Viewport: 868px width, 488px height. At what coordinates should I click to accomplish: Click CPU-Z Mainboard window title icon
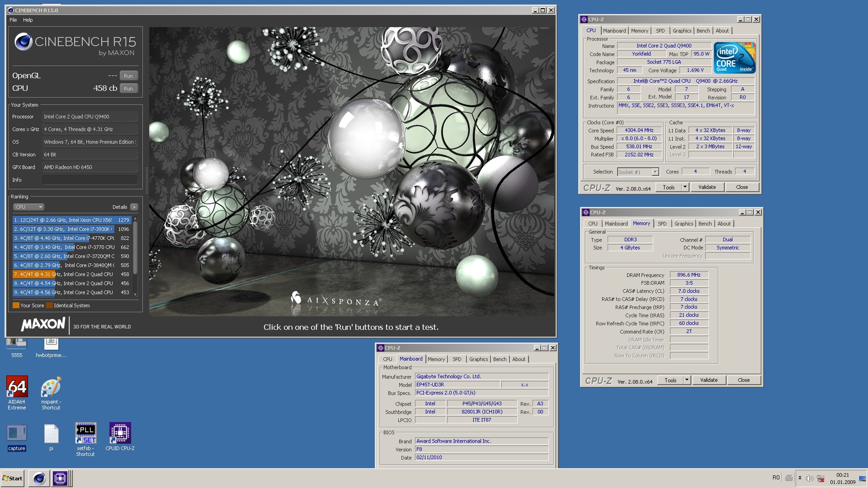(381, 348)
